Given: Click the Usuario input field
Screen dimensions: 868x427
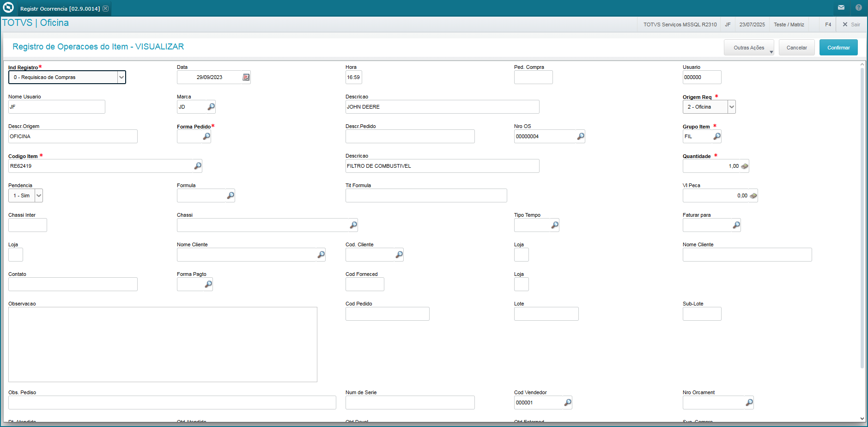Looking at the screenshot, I should pos(702,77).
